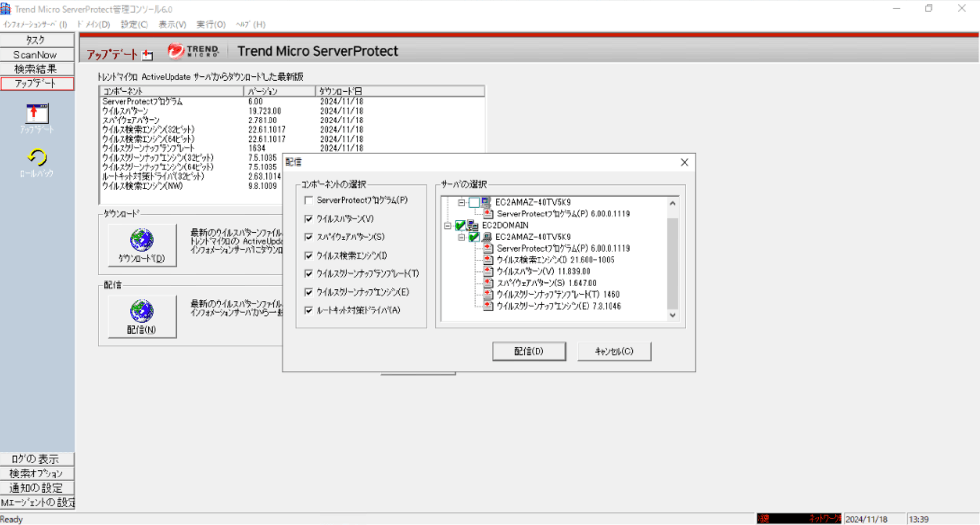Open the MIエージェントの設定 sidebar section

(37, 502)
